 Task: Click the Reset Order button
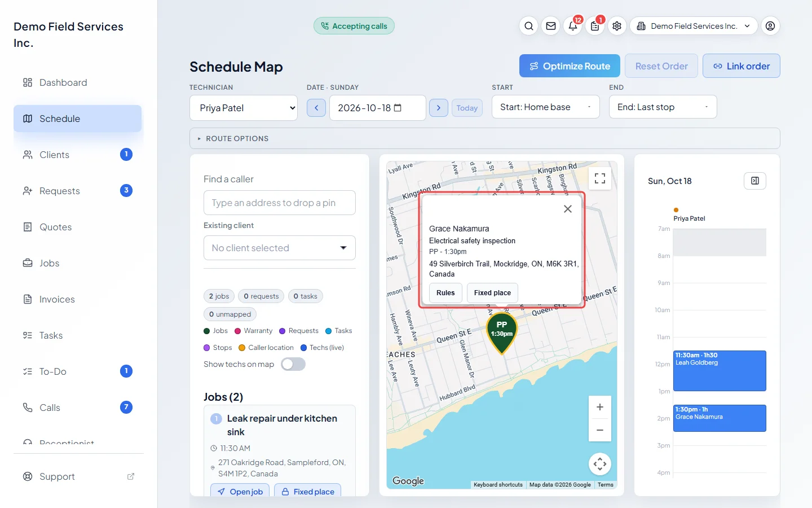[x=661, y=66]
